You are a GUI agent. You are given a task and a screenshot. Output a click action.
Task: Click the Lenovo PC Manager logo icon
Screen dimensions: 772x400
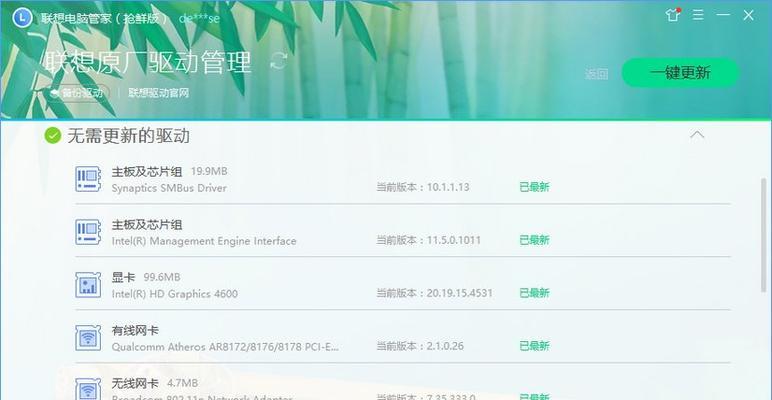(x=22, y=18)
